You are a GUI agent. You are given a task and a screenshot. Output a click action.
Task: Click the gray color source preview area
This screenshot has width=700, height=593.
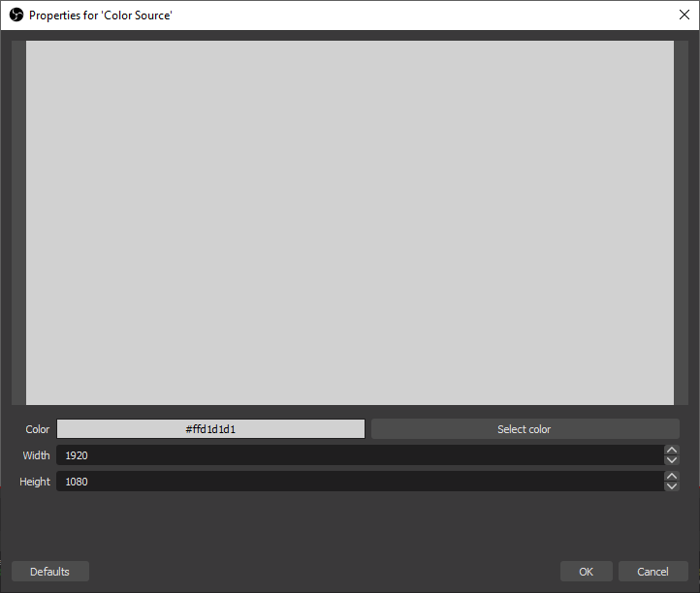pos(350,223)
